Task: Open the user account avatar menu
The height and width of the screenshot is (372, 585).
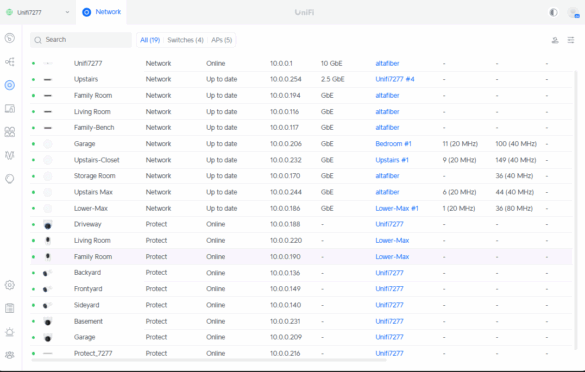Action: pos(573,12)
